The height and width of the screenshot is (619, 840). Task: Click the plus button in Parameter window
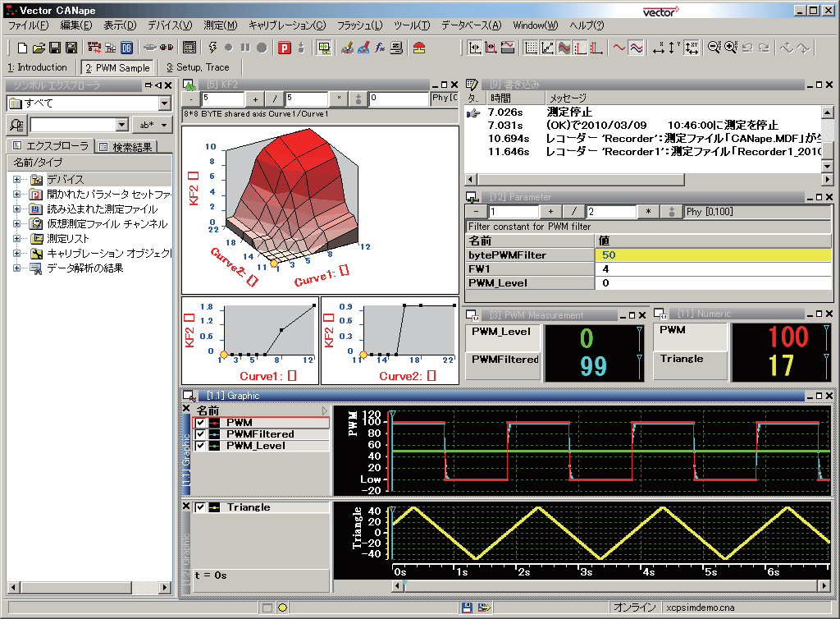pos(550,212)
